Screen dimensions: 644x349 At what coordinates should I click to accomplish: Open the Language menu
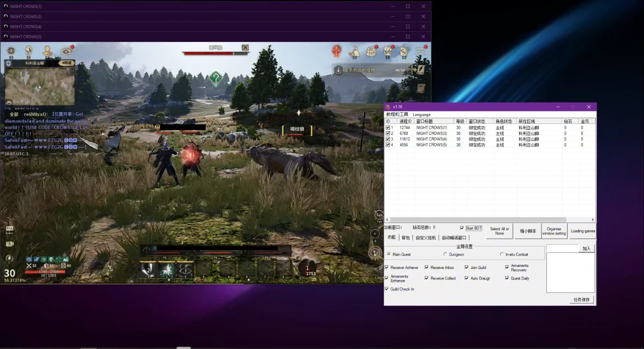tap(421, 114)
